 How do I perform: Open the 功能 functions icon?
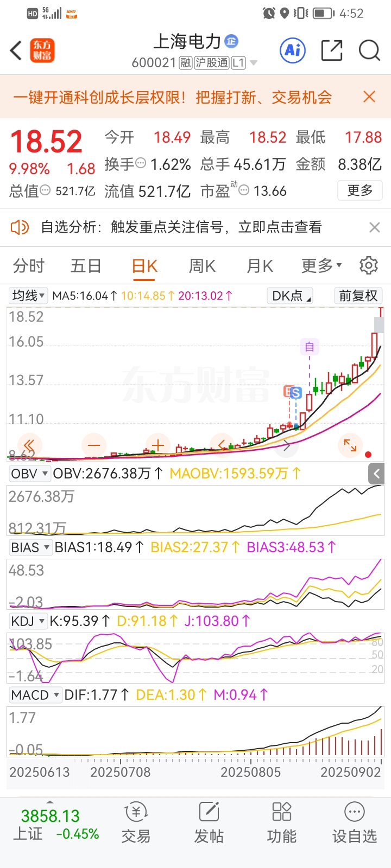(282, 823)
